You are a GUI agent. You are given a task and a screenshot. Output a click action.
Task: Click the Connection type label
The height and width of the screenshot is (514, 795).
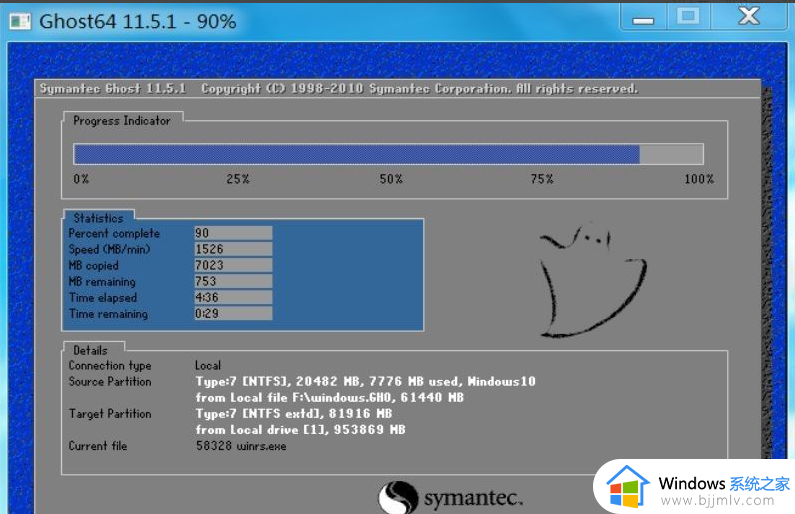coord(110,365)
